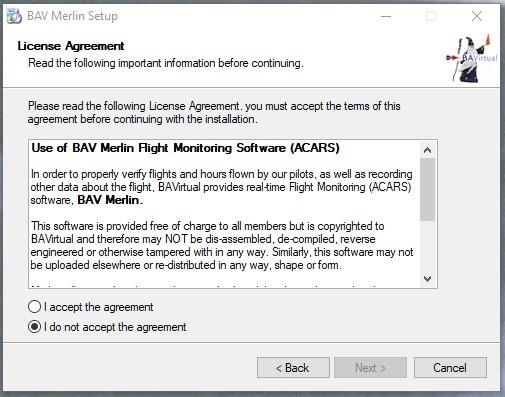This screenshot has height=397, width=505.
Task: Click the license text scroll up arrow
Action: click(x=427, y=150)
